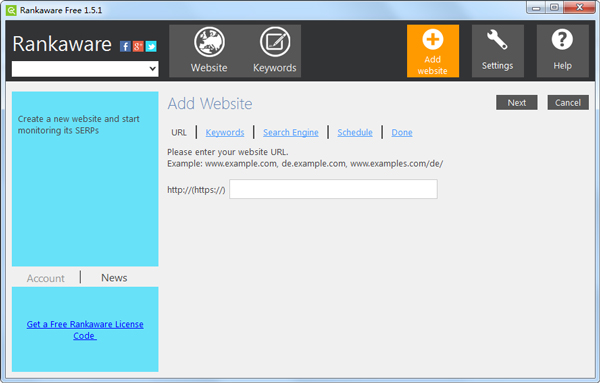Go to the Search Engine step
600x383 pixels.
[290, 132]
